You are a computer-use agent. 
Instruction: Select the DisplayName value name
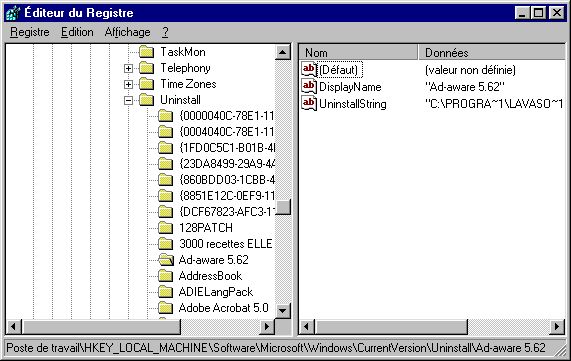click(x=350, y=87)
